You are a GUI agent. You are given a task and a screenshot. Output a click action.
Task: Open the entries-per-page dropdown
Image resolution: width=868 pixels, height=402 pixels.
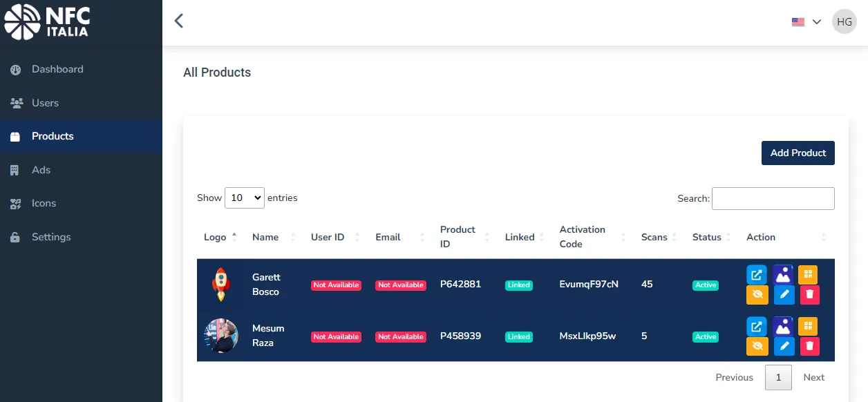tap(245, 198)
